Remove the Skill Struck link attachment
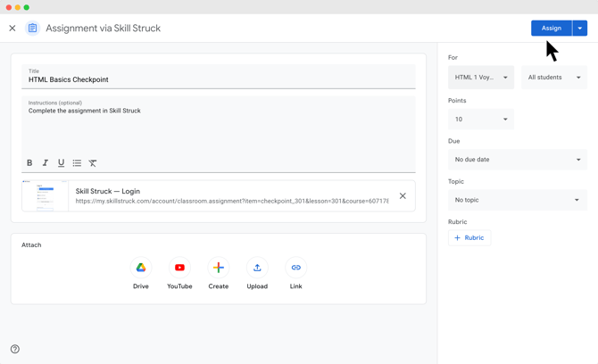The image size is (598, 364). point(403,196)
